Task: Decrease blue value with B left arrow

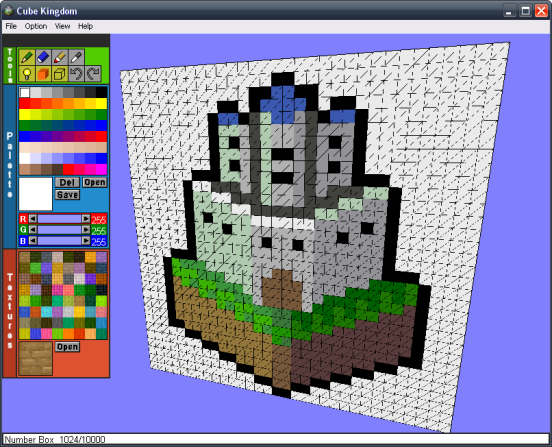Action: [x=32, y=241]
